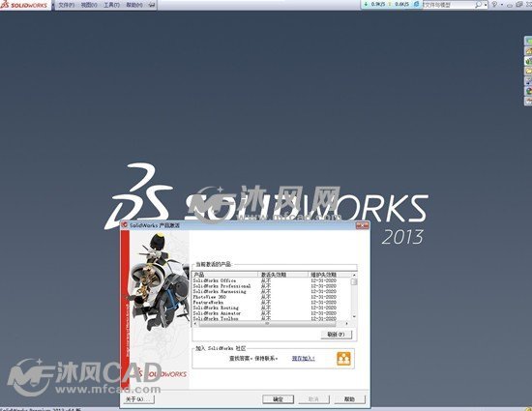This screenshot has height=411, width=532.
Task: Sort by 维护失效期 maintenance expiry header
Action: 330,275
